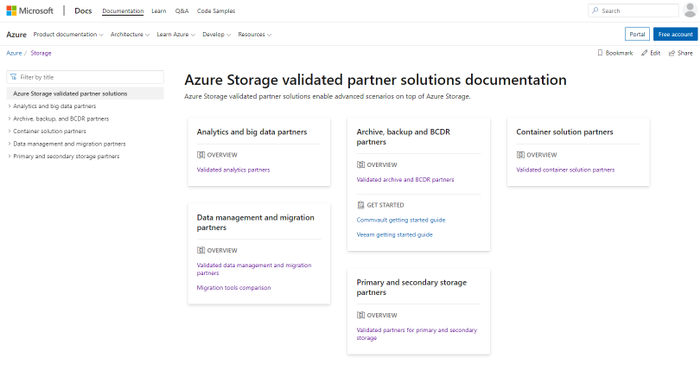Click the Microsoft logo
700x371 pixels.
[x=29, y=11]
